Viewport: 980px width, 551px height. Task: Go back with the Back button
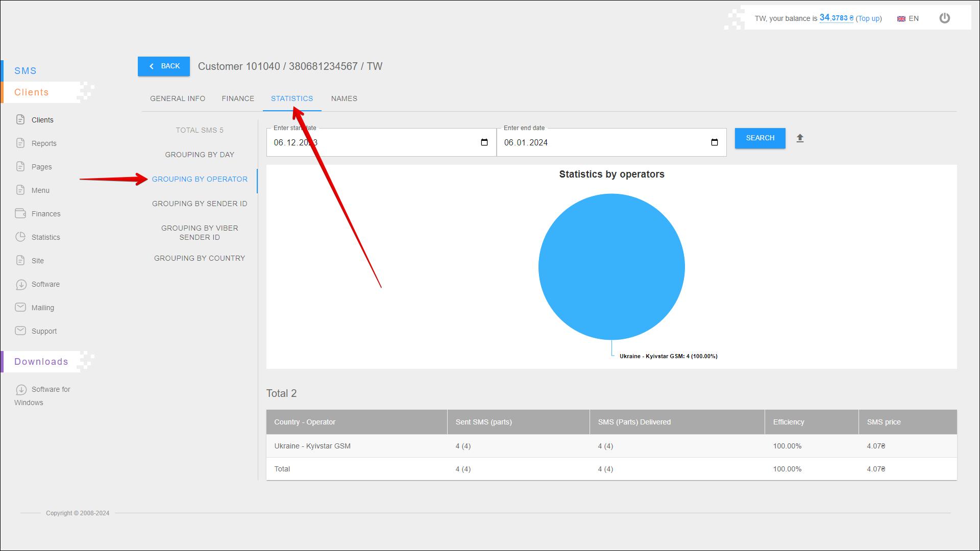click(x=164, y=66)
